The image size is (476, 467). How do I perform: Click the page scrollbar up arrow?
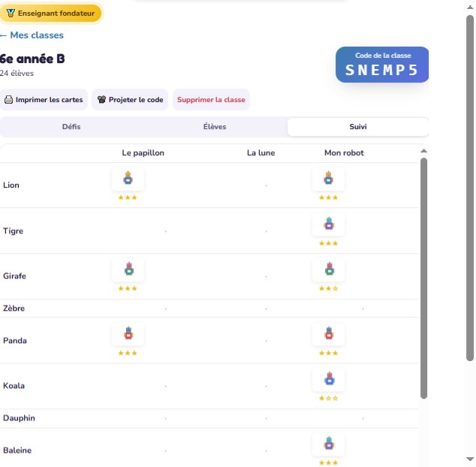(x=470, y=7)
